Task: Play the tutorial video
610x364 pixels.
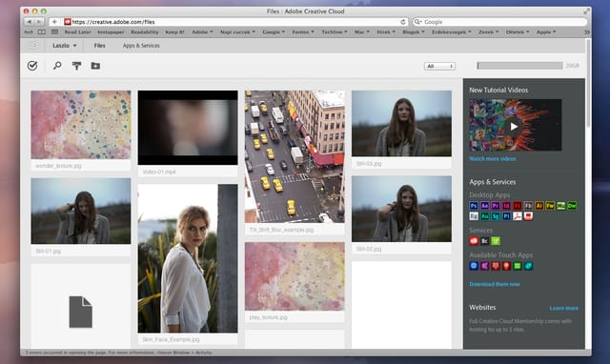Action: point(514,127)
